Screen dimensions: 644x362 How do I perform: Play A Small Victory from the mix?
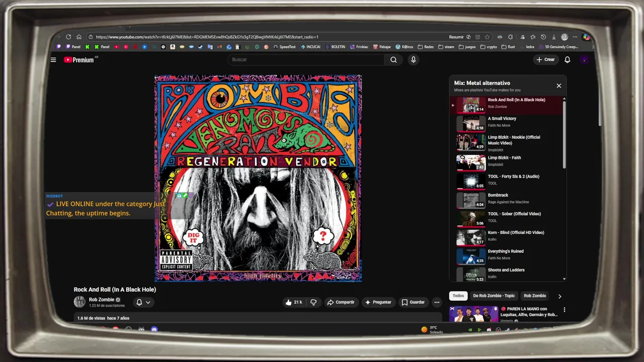point(506,122)
